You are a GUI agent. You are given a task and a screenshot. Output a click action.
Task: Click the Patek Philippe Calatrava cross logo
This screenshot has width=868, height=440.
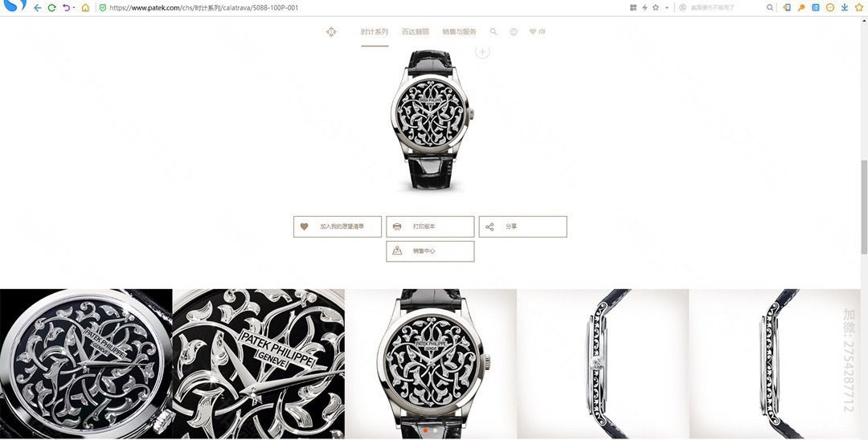pos(331,32)
